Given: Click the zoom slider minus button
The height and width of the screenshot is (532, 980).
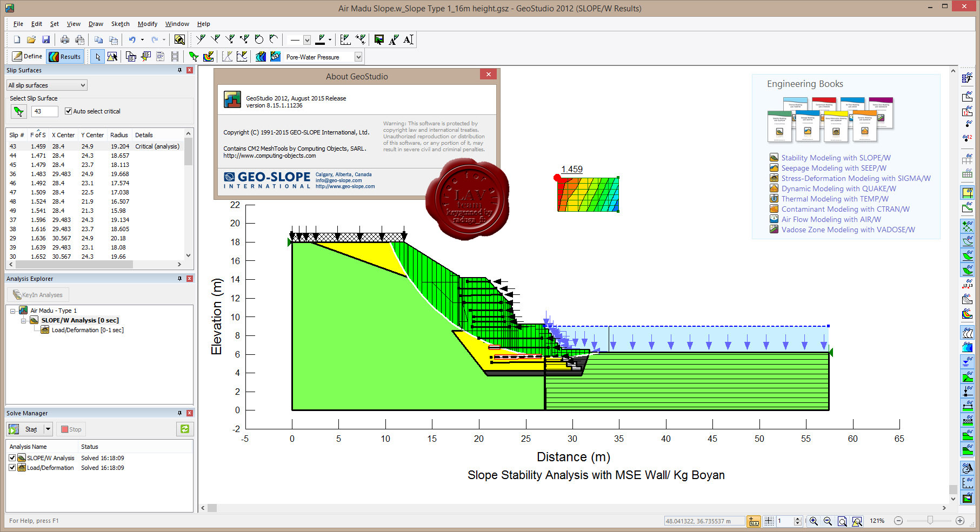Looking at the screenshot, I should (898, 521).
